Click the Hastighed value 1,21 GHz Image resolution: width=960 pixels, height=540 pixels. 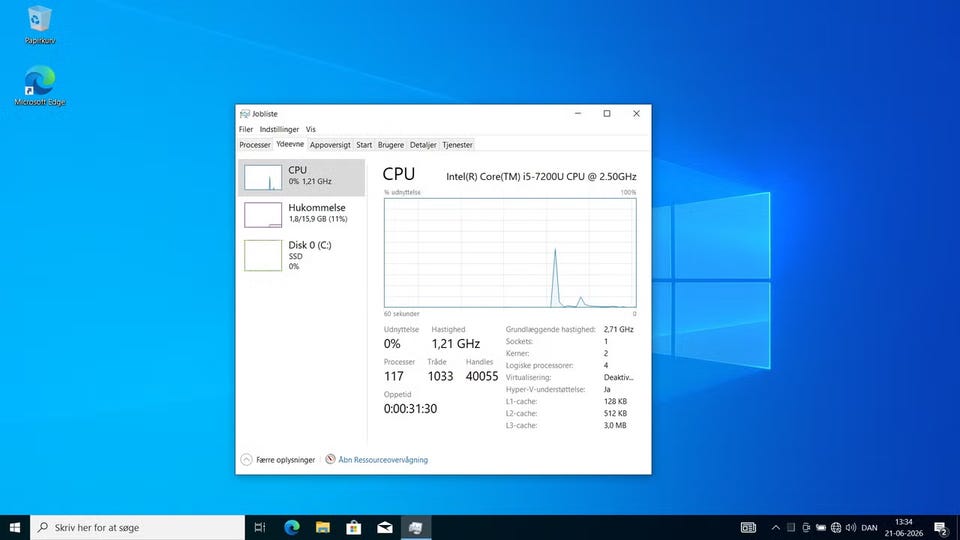(x=456, y=343)
